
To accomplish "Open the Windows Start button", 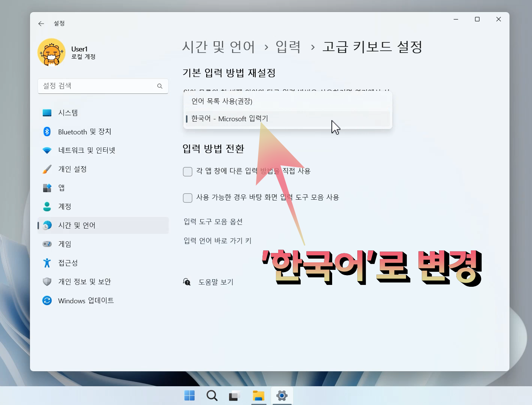I will (189, 395).
